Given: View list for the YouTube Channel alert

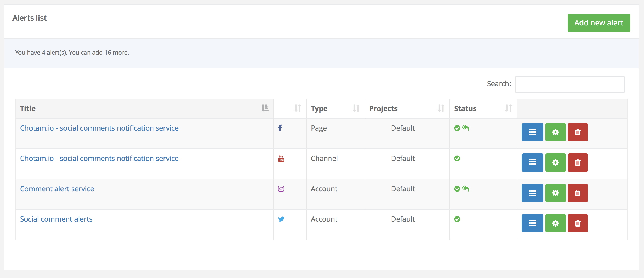Looking at the screenshot, I should coord(532,163).
